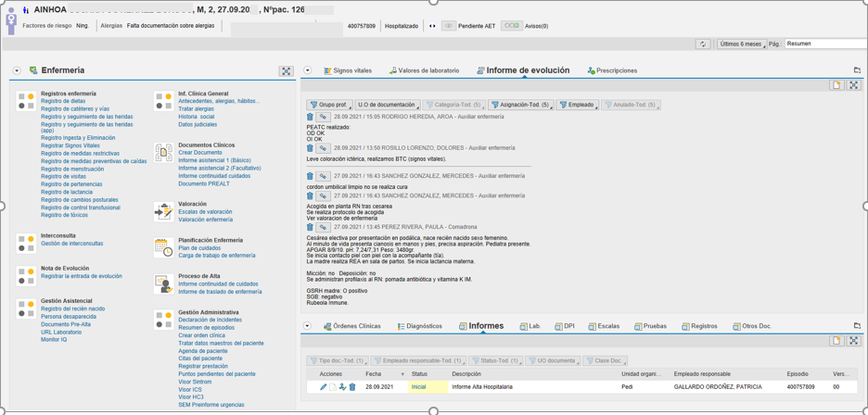Open the Diagnósticos tab
The width and height of the screenshot is (868, 415).
coord(419,326)
